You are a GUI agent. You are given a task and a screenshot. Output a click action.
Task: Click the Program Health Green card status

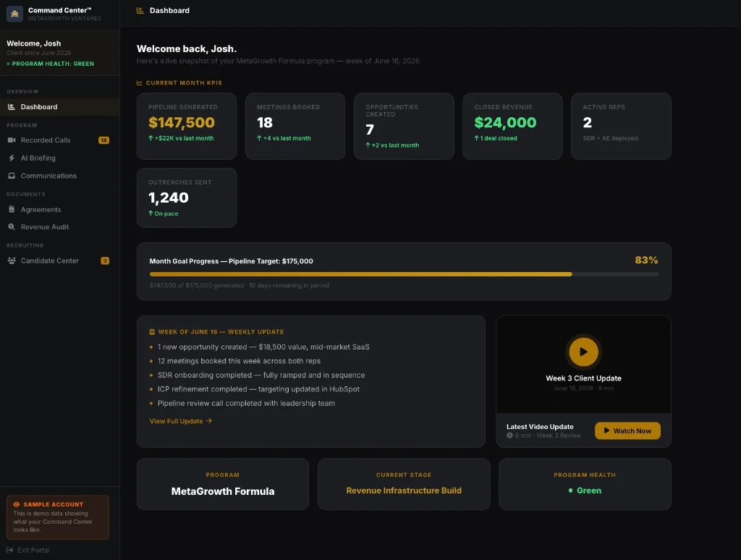(585, 491)
